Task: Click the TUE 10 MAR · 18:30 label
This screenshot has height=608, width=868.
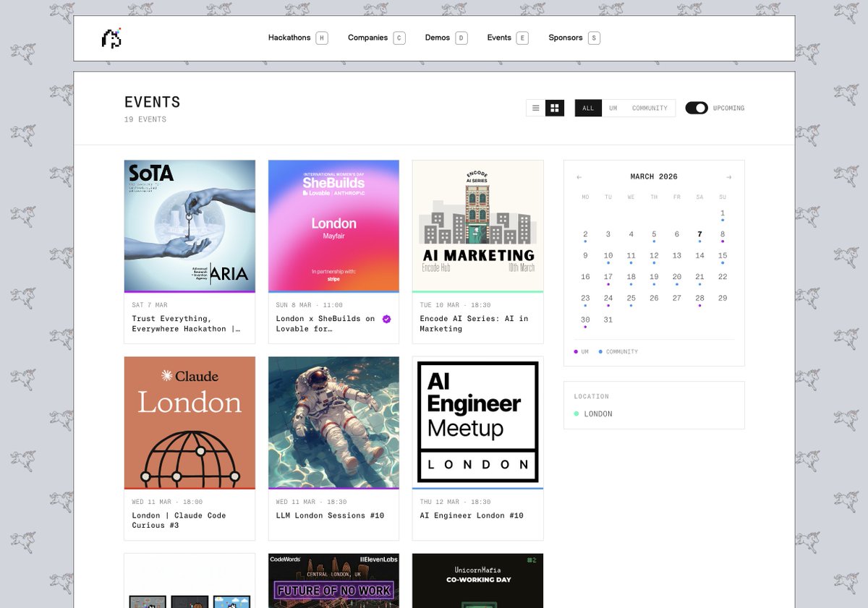Action: [456, 305]
